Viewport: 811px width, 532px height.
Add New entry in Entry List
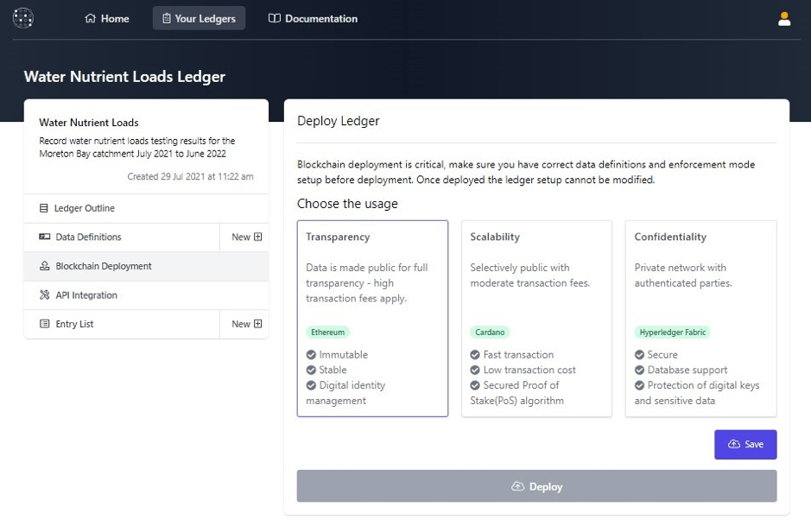tap(244, 324)
